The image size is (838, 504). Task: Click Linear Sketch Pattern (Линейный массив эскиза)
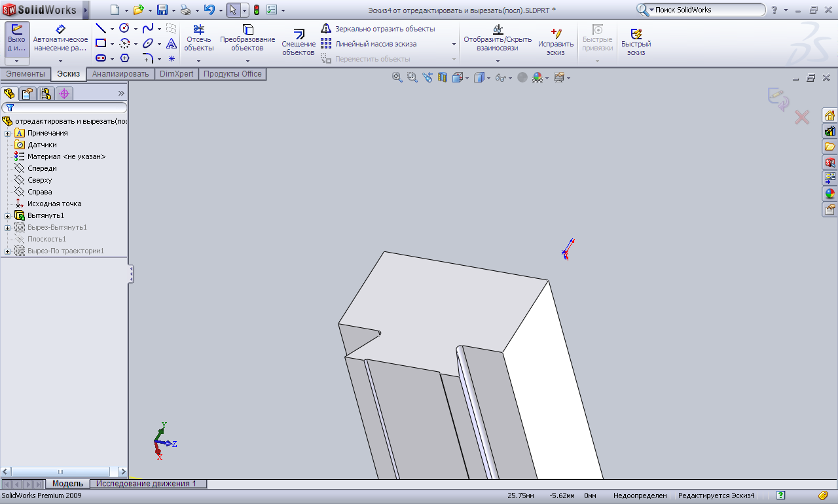tap(369, 44)
